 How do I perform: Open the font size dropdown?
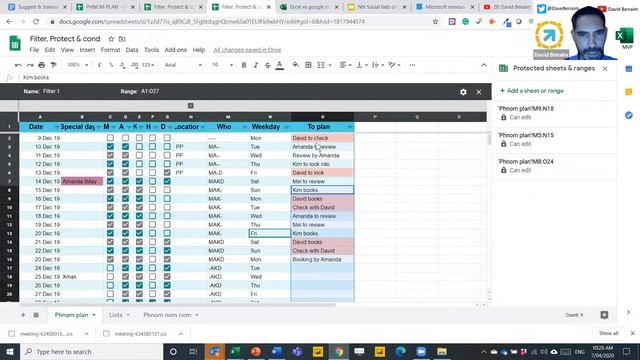[222, 65]
